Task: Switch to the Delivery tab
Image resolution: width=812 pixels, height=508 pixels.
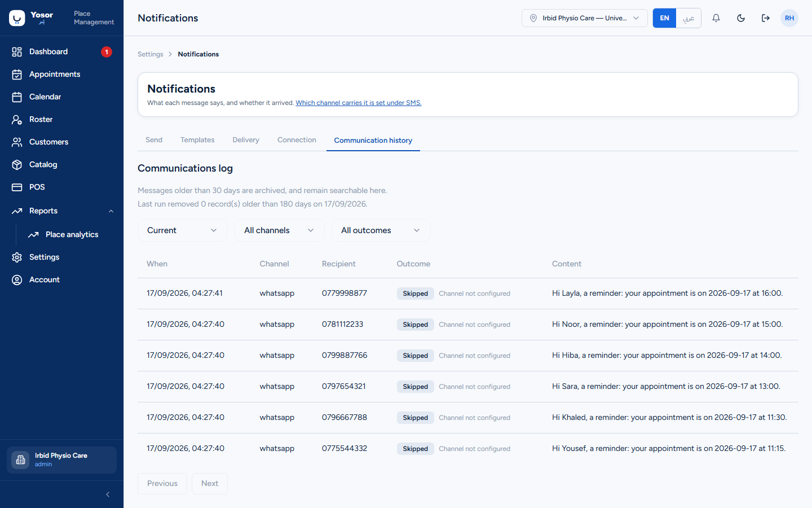Action: coord(246,140)
